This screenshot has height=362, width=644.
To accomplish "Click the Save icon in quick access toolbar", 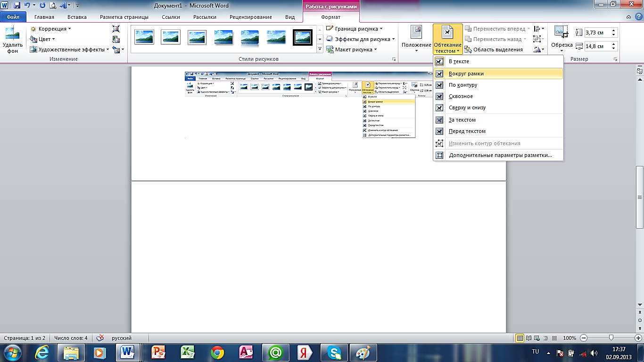I will point(17,6).
